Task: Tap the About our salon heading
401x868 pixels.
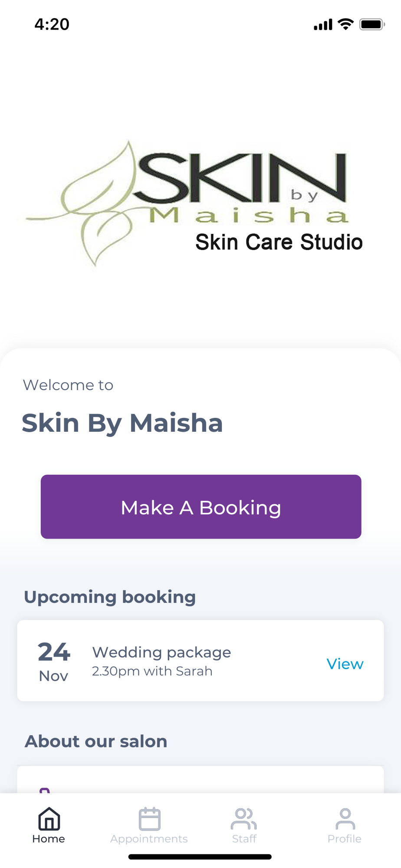Action: coord(96,741)
